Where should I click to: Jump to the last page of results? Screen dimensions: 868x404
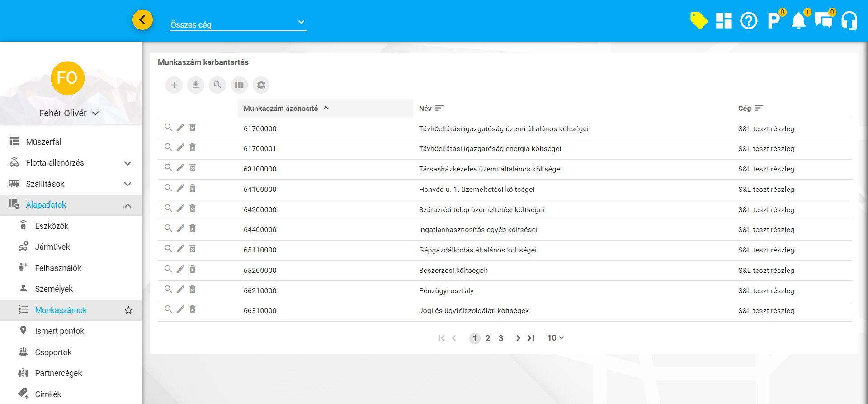click(x=531, y=338)
